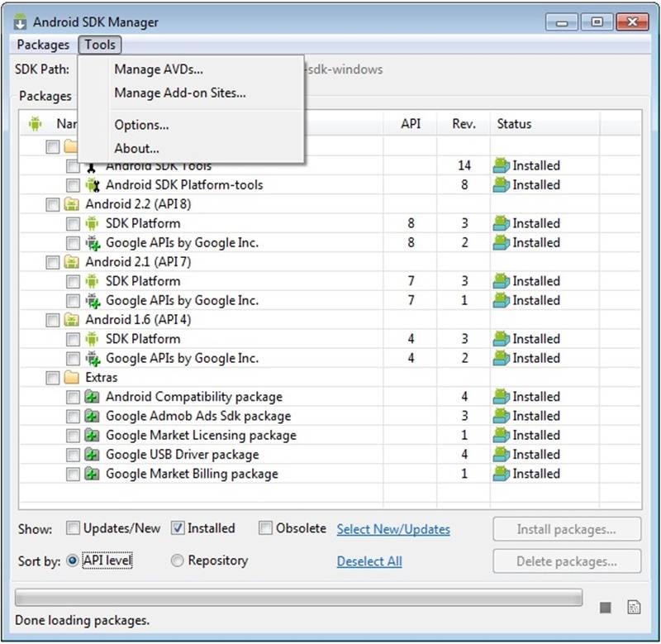Select the API level sort radio button
Image resolution: width=661 pixels, height=644 pixels.
pyautogui.click(x=73, y=561)
